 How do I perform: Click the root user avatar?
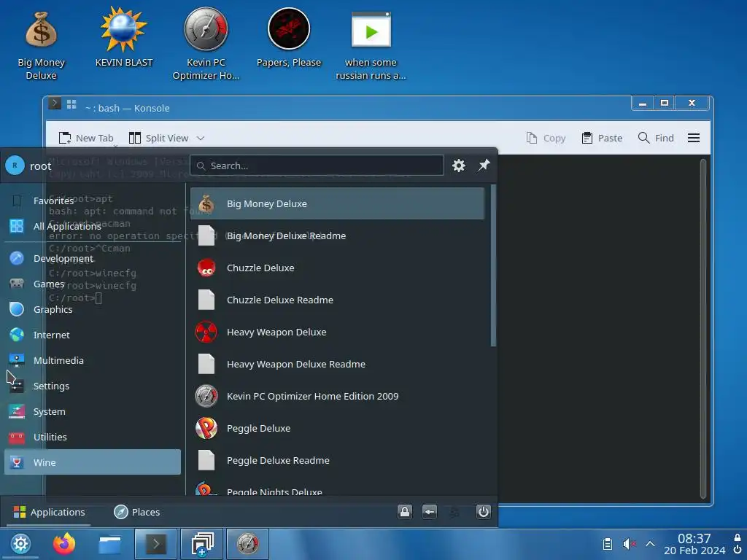click(x=15, y=166)
